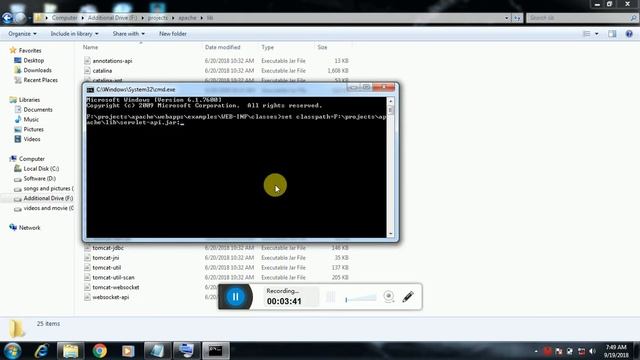Create a New folder
The height and width of the screenshot is (360, 640).
[x=173, y=34]
